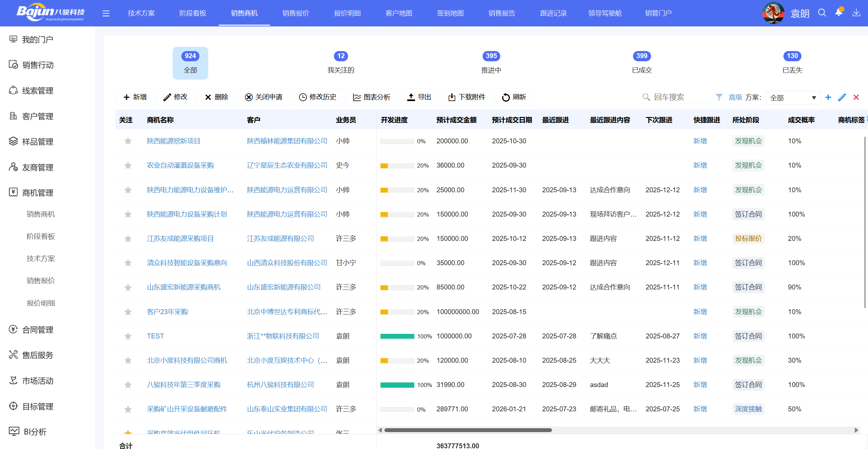868x449 pixels.
Task: Open the 方案 scheme dropdown showing 全部
Action: click(x=793, y=97)
